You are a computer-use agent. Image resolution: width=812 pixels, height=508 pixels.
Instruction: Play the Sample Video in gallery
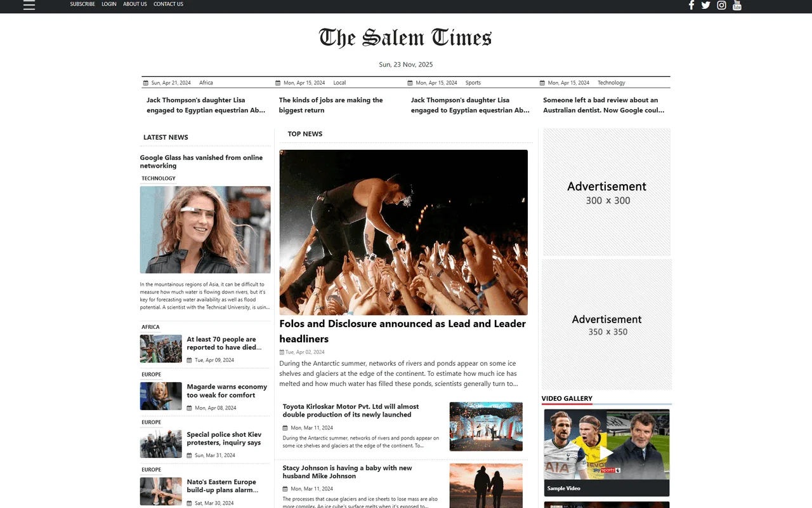(x=606, y=452)
